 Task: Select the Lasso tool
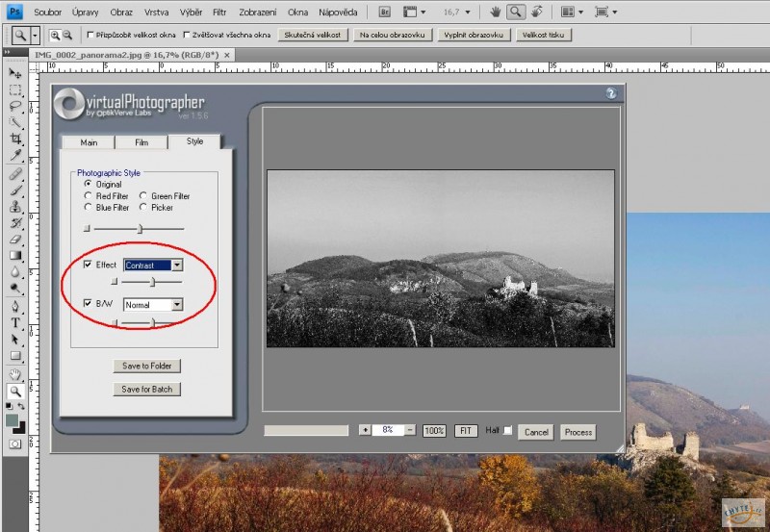pyautogui.click(x=14, y=106)
